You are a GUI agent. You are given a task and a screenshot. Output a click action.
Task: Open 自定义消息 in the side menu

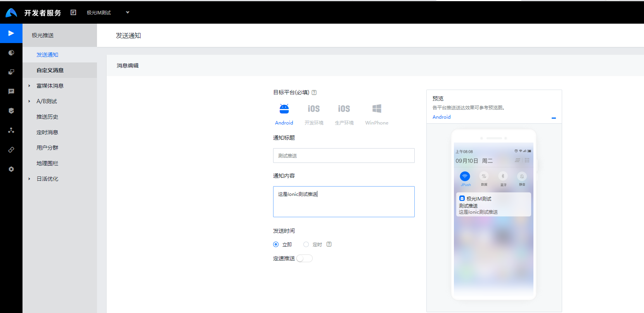(x=60, y=70)
